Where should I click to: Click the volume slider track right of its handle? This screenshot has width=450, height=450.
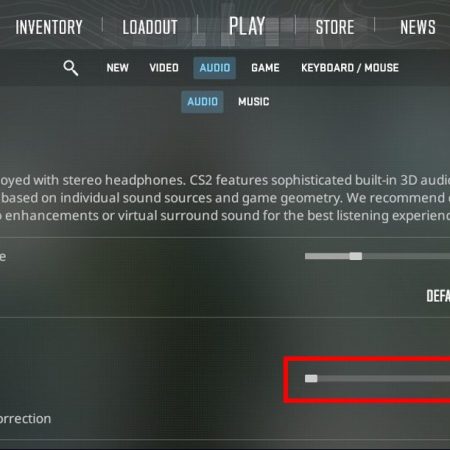click(406, 256)
